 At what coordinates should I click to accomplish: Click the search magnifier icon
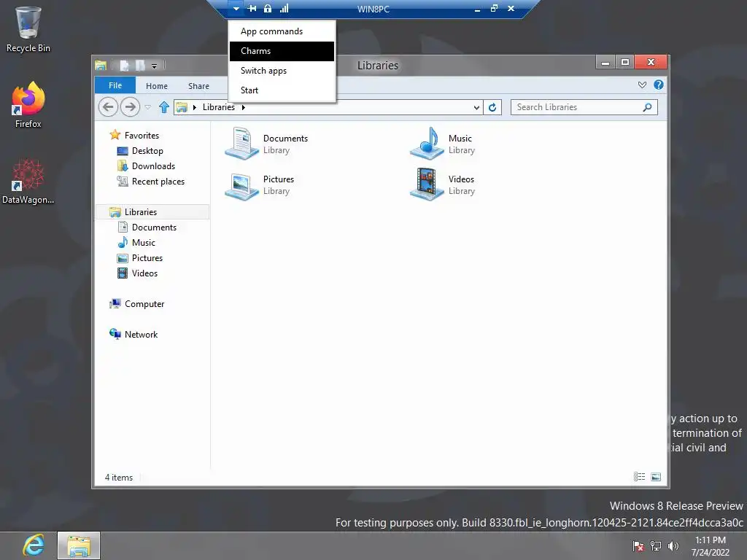pyautogui.click(x=648, y=107)
